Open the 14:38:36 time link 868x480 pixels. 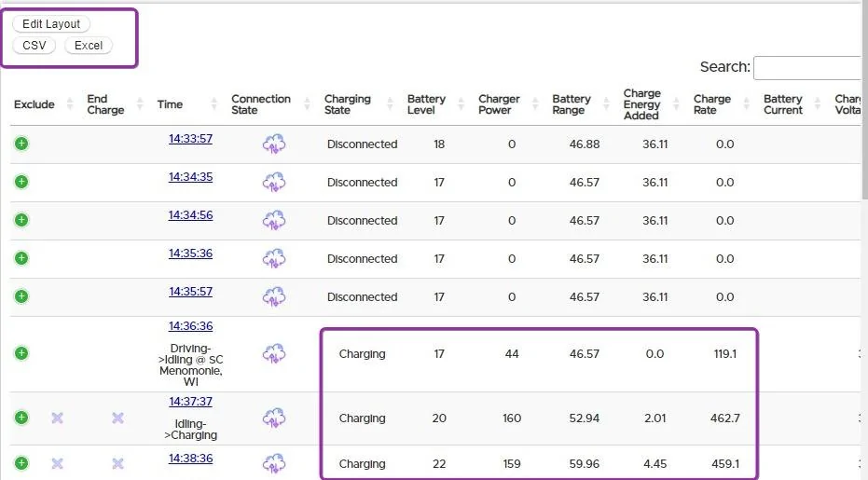tap(190, 459)
